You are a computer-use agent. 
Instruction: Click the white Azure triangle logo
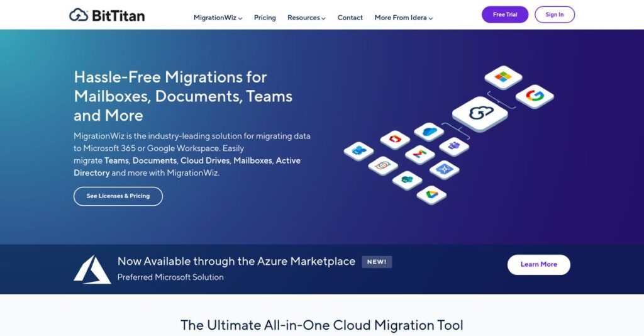point(92,269)
